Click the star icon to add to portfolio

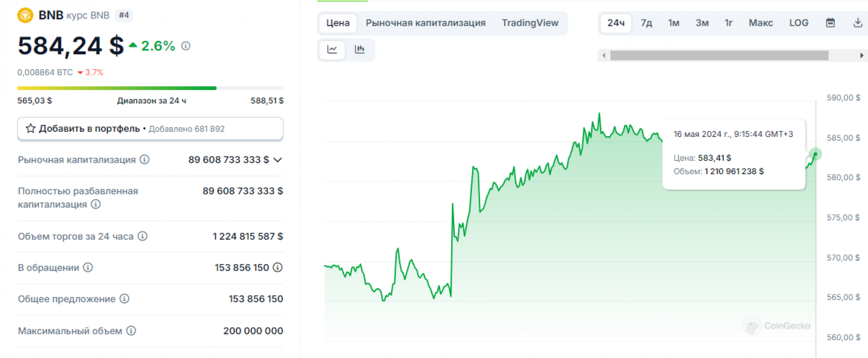pyautogui.click(x=31, y=129)
